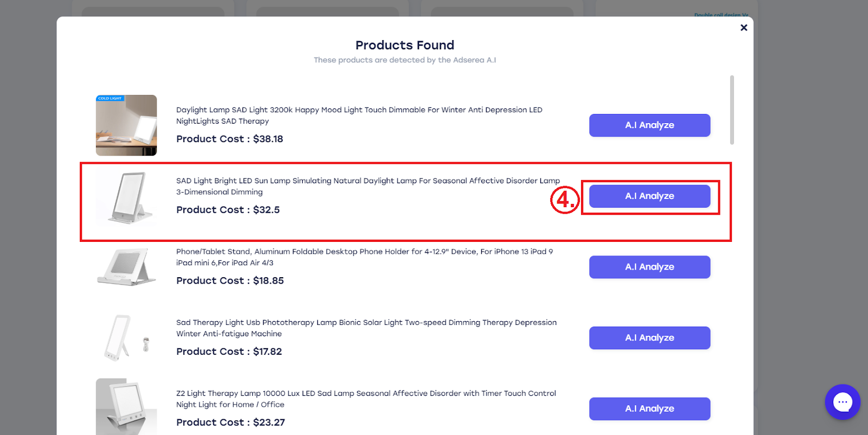Click the SAD Light Bright LED product image
This screenshot has height=435, width=868.
tap(126, 196)
